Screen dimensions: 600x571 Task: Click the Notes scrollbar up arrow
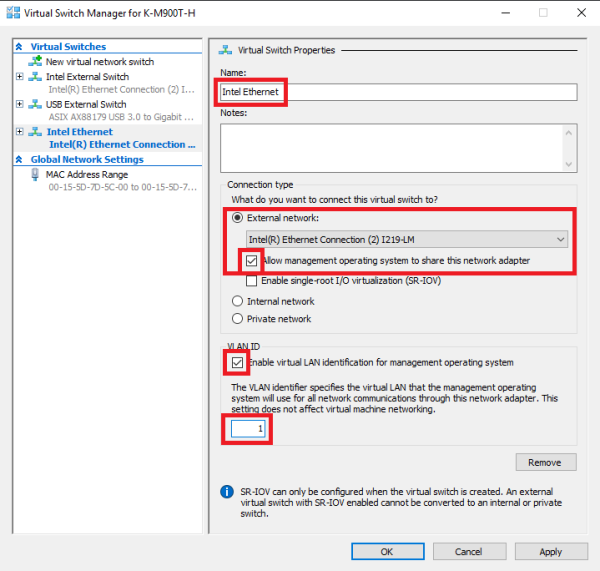(569, 133)
